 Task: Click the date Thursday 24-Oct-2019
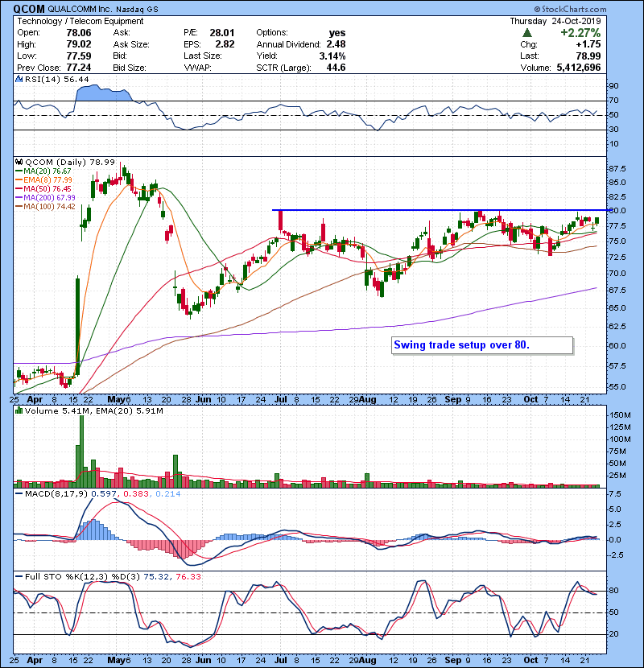(555, 21)
